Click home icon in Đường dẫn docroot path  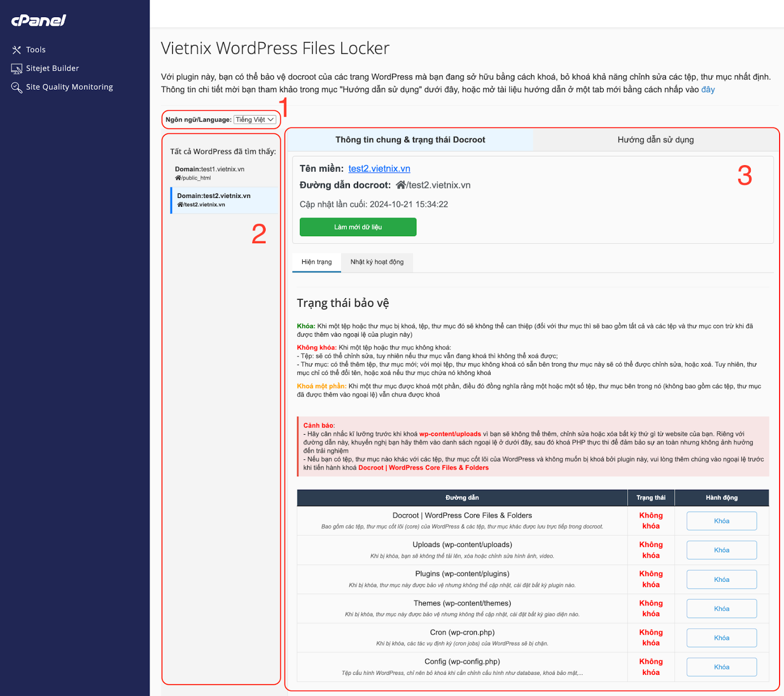[x=401, y=185]
